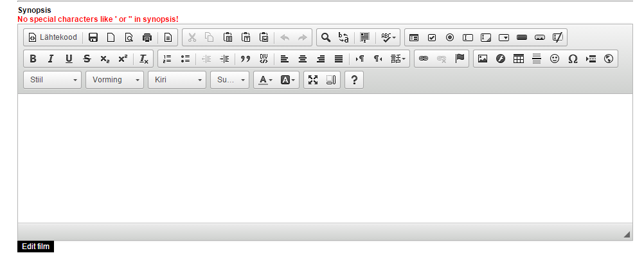Open the Preview document icon
This screenshot has width=644, height=262.
(129, 37)
